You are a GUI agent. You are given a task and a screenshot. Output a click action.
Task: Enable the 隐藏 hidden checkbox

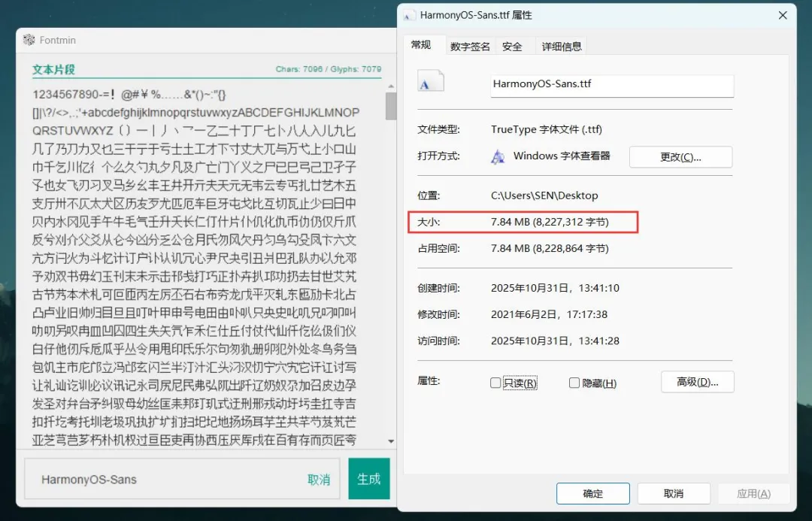click(x=574, y=383)
